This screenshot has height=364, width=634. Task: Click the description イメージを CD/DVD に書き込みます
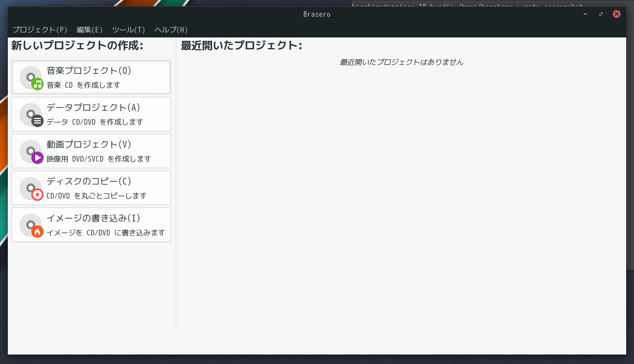106,233
